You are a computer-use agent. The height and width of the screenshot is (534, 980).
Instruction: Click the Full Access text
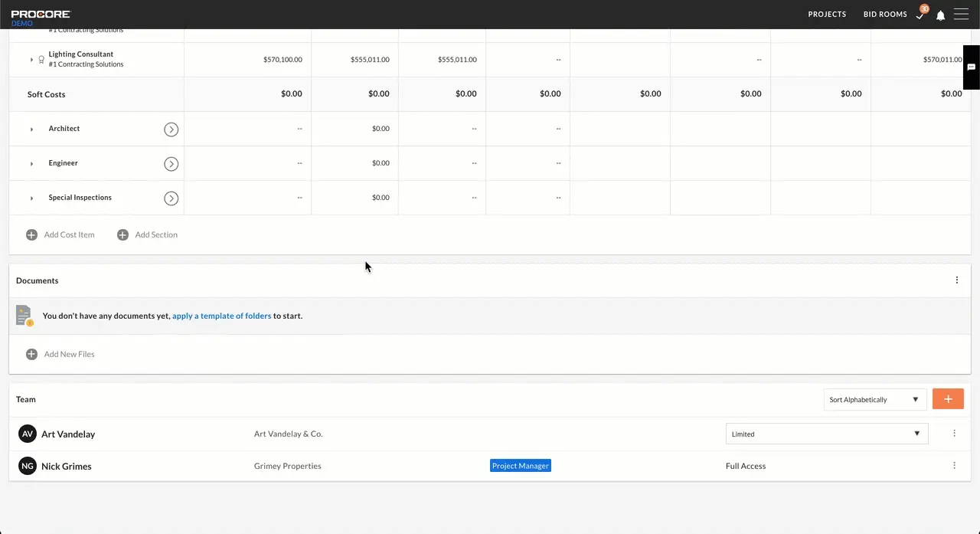point(746,466)
